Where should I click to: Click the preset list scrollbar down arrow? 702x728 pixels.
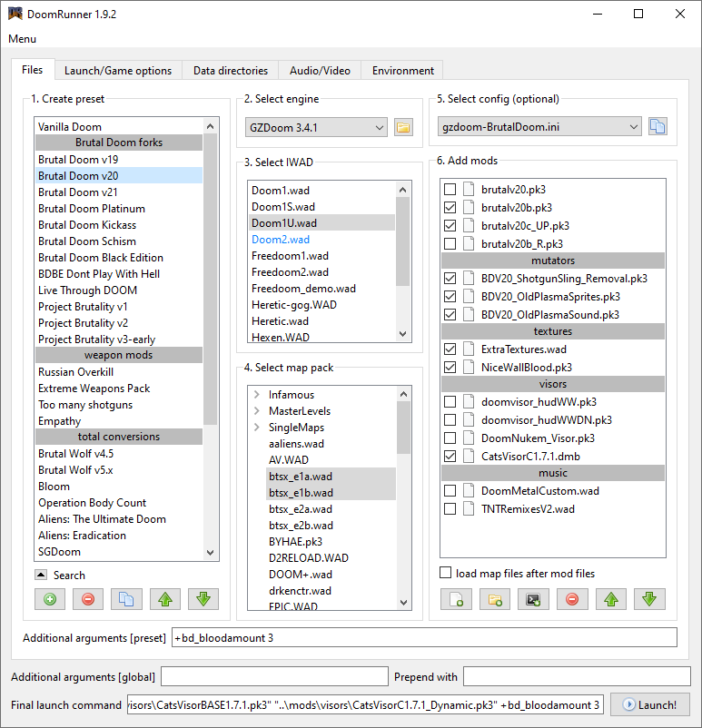pyautogui.click(x=211, y=553)
